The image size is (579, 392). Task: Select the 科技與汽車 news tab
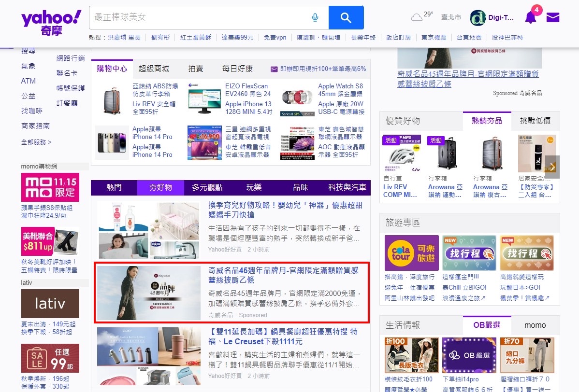pyautogui.click(x=347, y=187)
